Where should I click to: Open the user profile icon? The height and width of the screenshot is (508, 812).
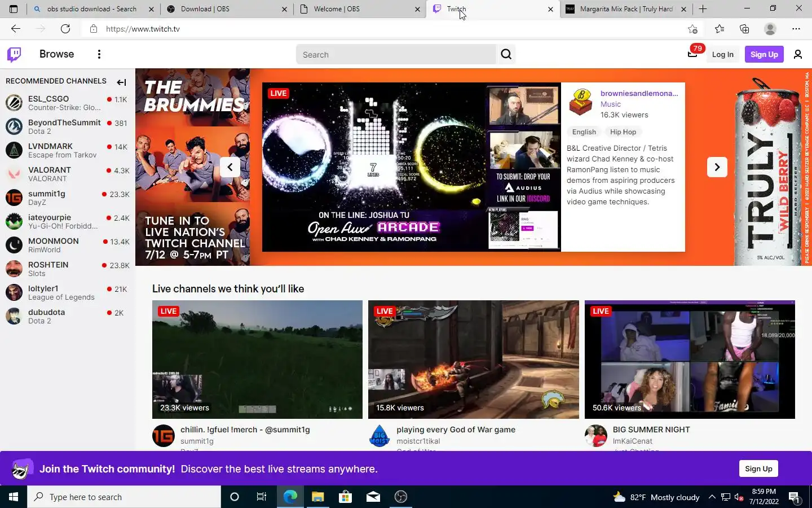pyautogui.click(x=798, y=54)
